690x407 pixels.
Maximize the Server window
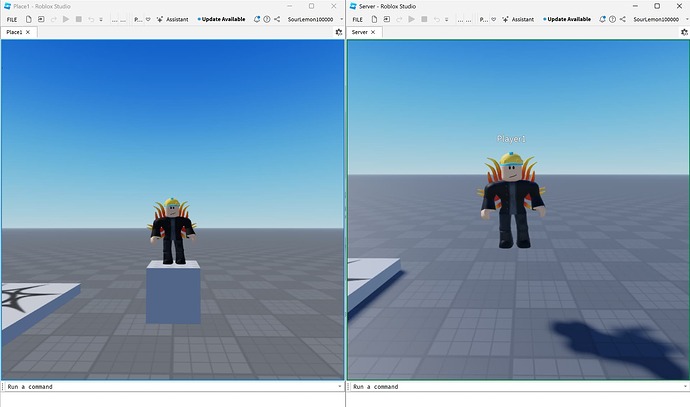pyautogui.click(x=657, y=6)
